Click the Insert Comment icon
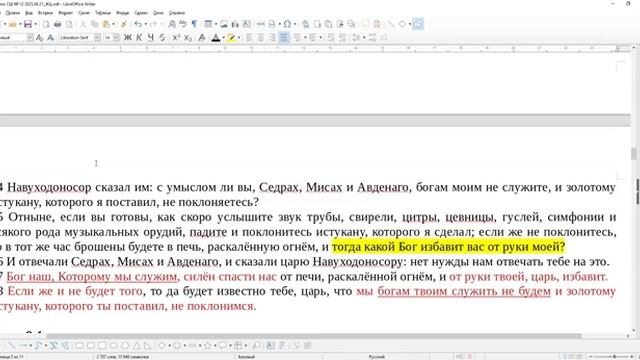The width and height of the screenshot is (640, 360). [365, 24]
